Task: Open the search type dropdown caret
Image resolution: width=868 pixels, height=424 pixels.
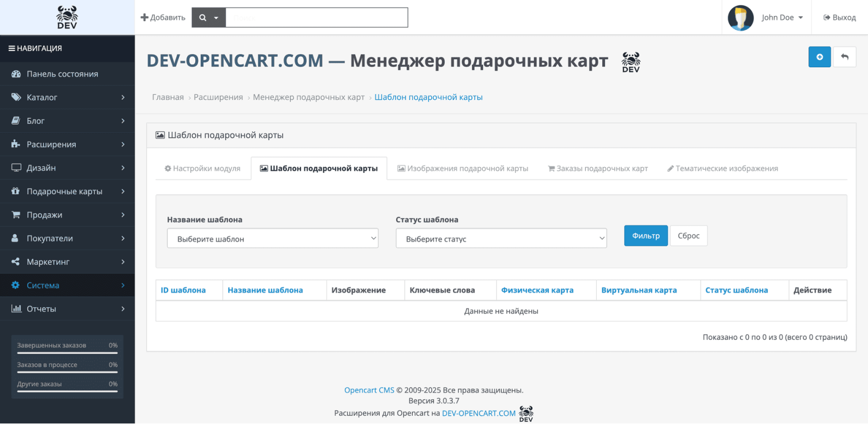Action: 216,18
